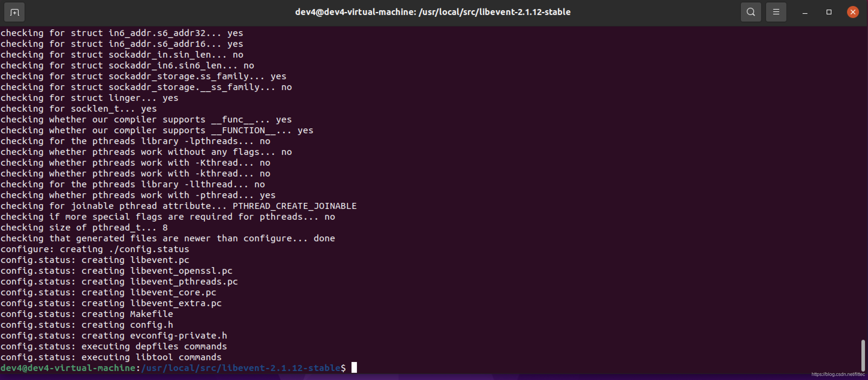Click line 'pthreads work with -pthread... yes'
This screenshot has width=868, height=380.
pos(138,195)
